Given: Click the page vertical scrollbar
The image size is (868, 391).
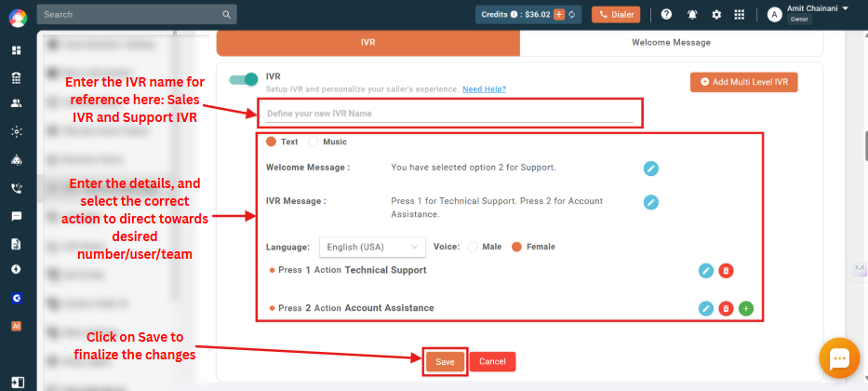Looking at the screenshot, I should click(864, 146).
